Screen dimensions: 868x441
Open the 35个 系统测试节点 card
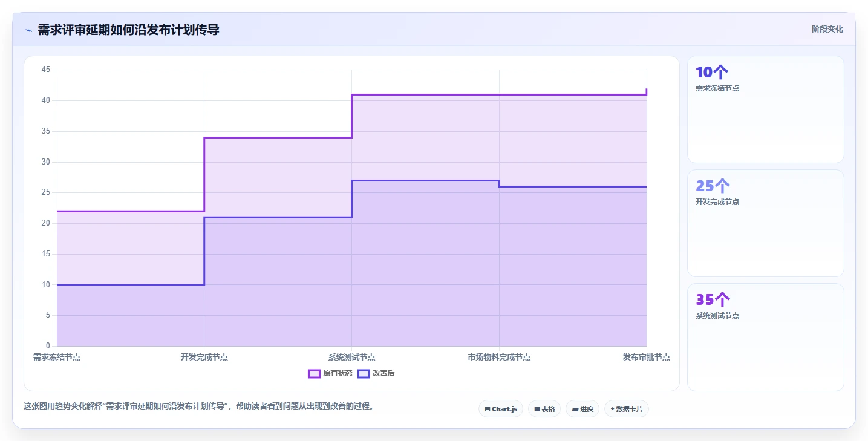point(765,337)
